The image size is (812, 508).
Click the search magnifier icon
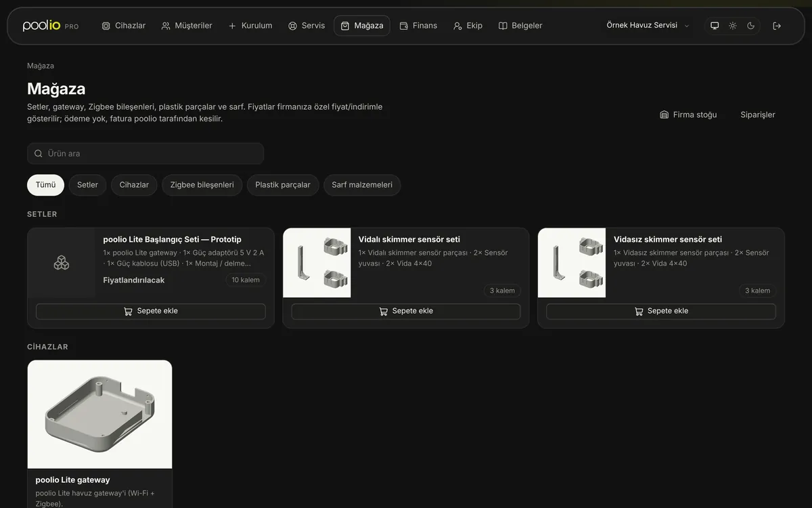[x=39, y=154]
